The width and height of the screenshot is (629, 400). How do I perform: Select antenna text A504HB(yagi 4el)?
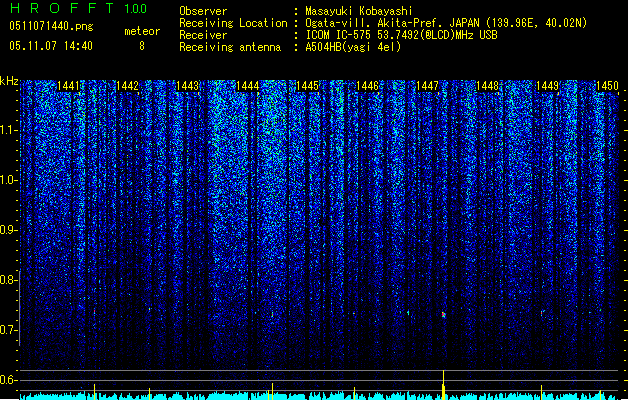pyautogui.click(x=353, y=47)
